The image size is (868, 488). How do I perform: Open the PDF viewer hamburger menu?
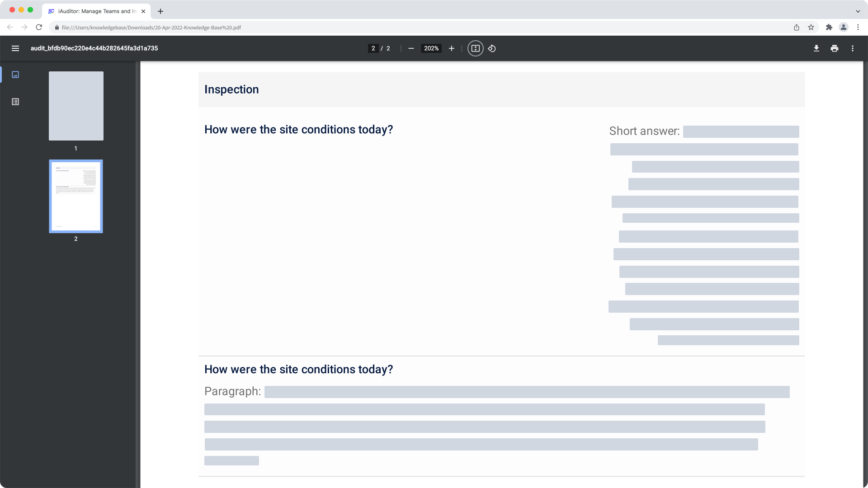[15, 48]
